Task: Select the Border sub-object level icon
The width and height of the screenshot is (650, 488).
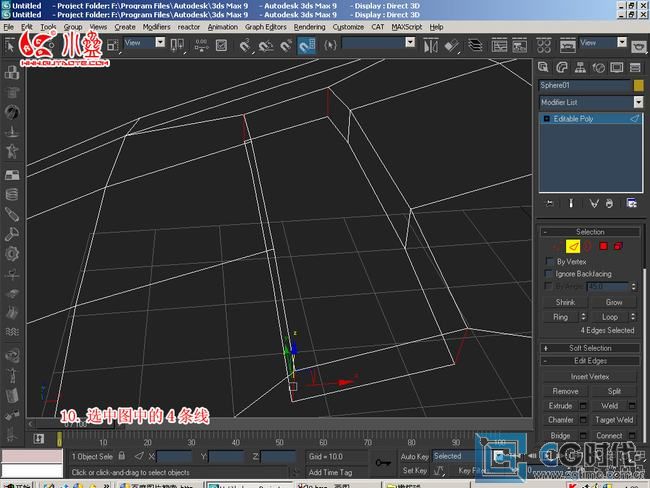Action: pos(588,246)
